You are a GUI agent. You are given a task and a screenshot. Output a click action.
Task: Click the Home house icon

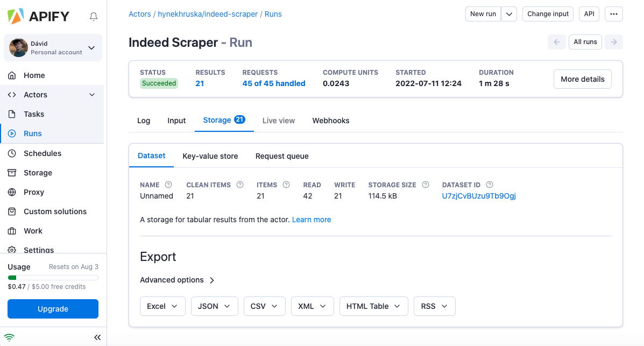[x=12, y=75]
